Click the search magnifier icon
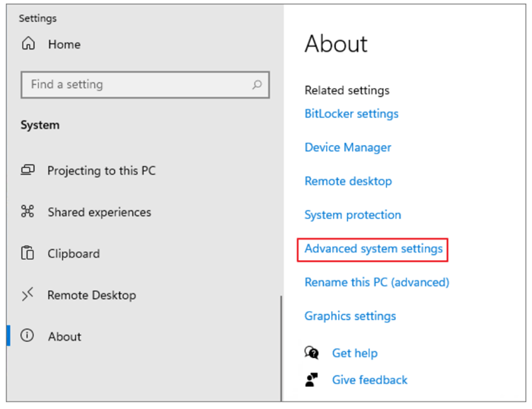The width and height of the screenshot is (532, 409). 257,84
